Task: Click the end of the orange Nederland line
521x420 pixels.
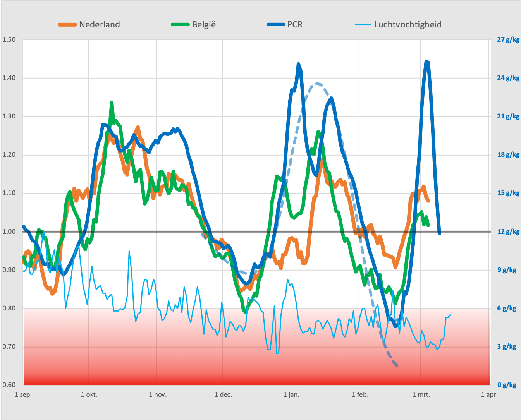Action: pyautogui.click(x=428, y=201)
